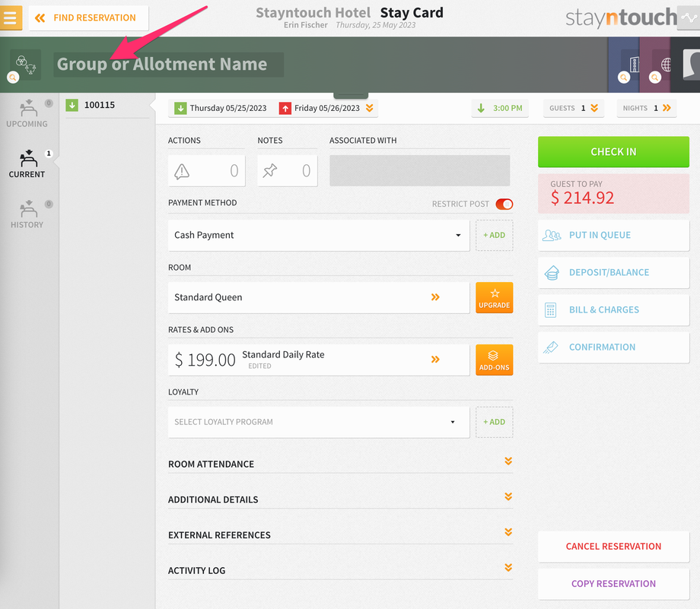
Task: Open arrival time 3:00 PM
Action: click(x=500, y=108)
